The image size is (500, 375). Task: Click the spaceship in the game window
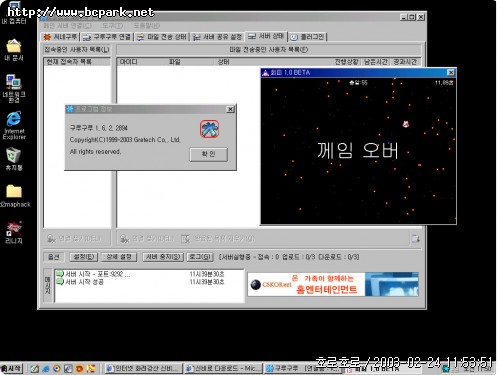[406, 124]
